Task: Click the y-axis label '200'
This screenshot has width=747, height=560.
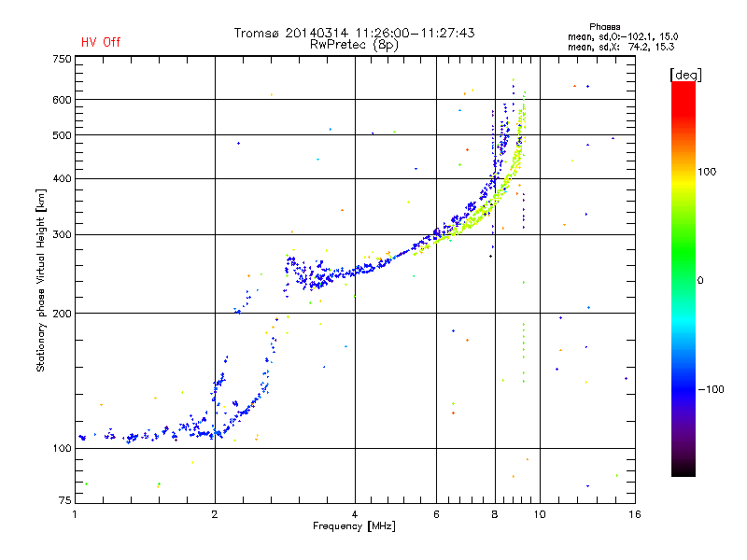Action: 62,314
